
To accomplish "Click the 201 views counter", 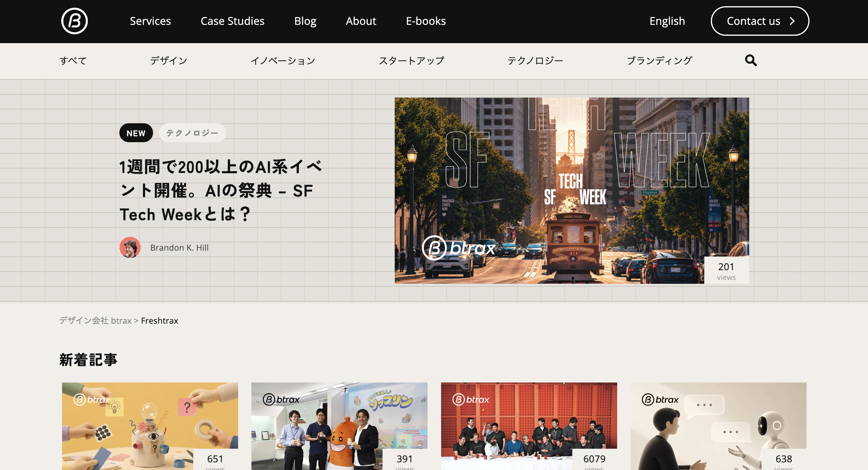I will [726, 271].
